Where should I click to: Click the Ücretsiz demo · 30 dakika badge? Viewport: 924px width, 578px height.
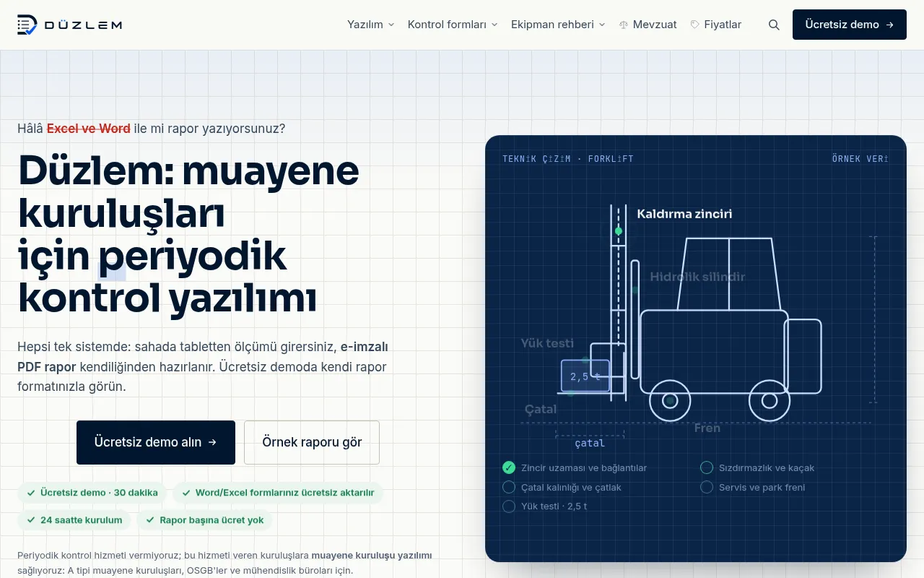(x=92, y=493)
